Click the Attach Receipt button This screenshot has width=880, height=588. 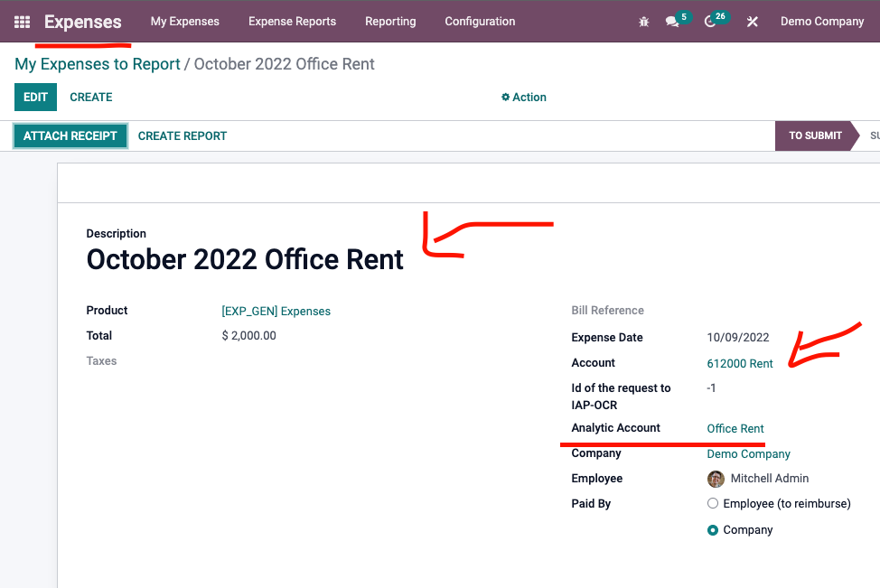(70, 136)
